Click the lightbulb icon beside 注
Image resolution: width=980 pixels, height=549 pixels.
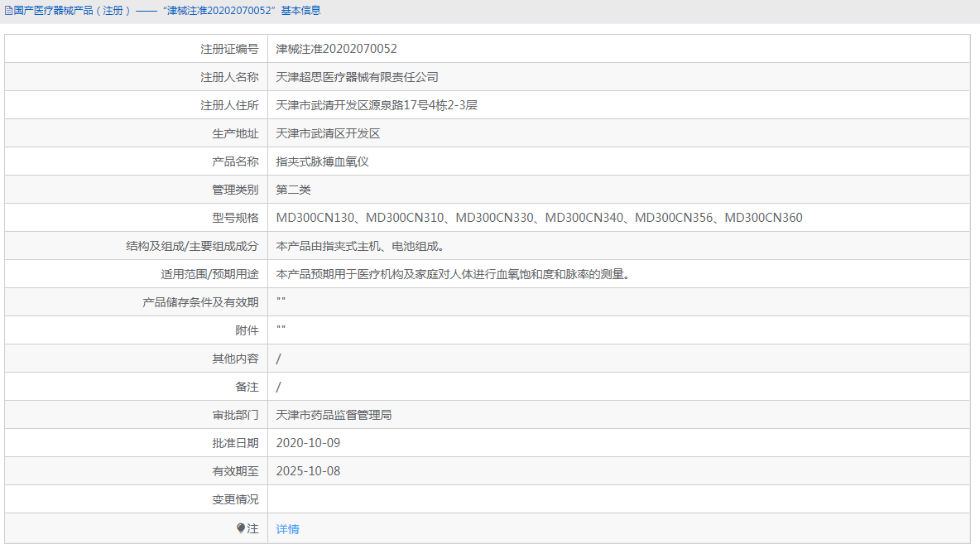(x=240, y=528)
